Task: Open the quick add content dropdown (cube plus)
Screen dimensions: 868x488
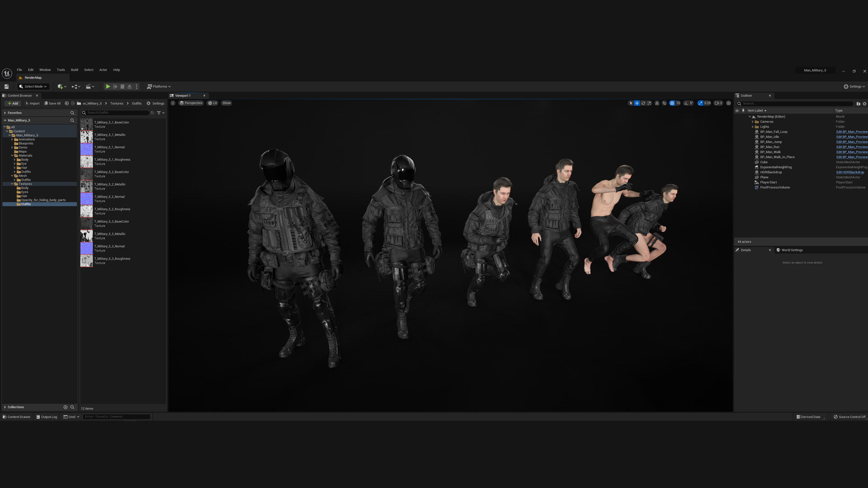Action: tap(62, 86)
